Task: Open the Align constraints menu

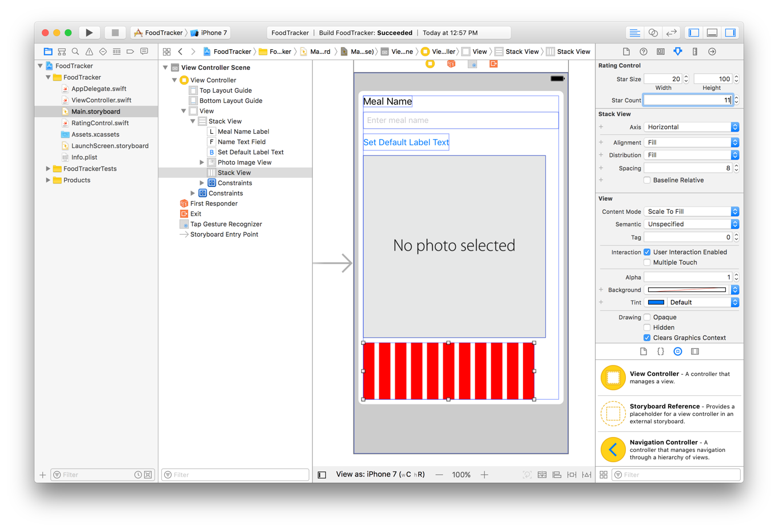Action: [x=557, y=475]
